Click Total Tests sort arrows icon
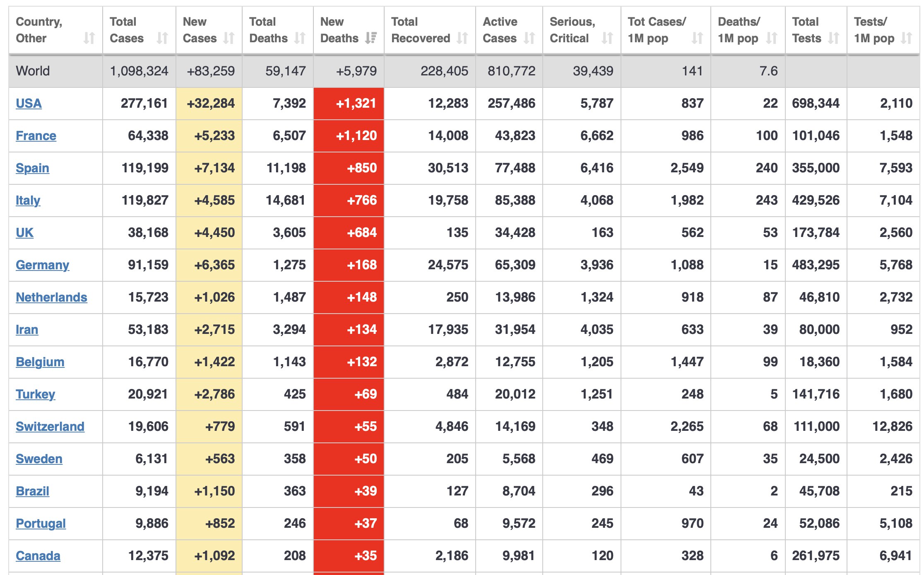This screenshot has height=575, width=924. point(833,38)
